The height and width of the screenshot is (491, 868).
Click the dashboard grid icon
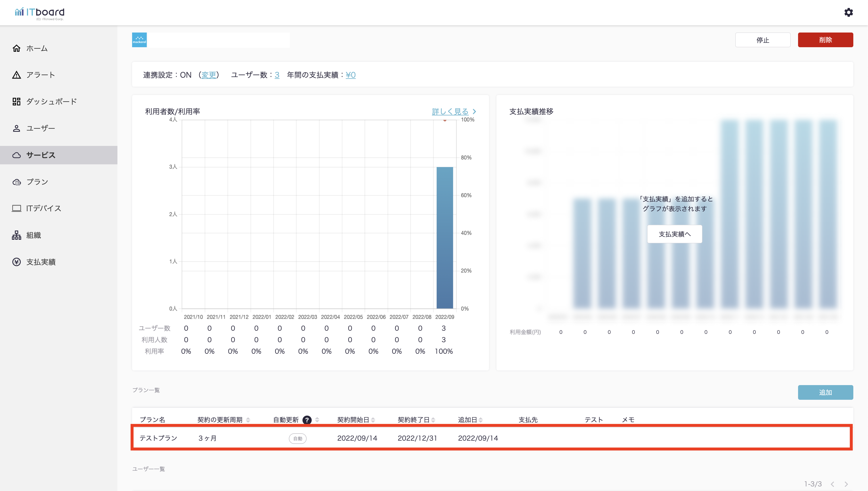16,102
